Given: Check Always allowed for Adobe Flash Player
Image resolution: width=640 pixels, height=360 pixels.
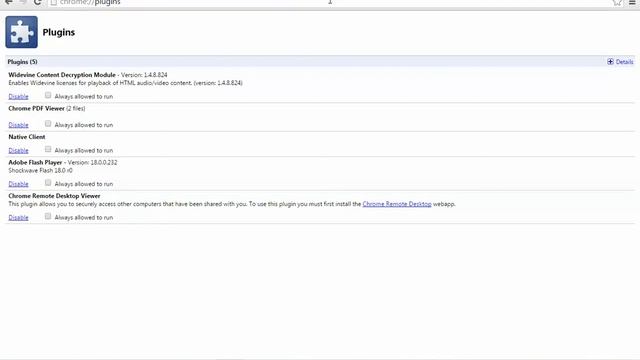Looking at the screenshot, I should tap(48, 182).
